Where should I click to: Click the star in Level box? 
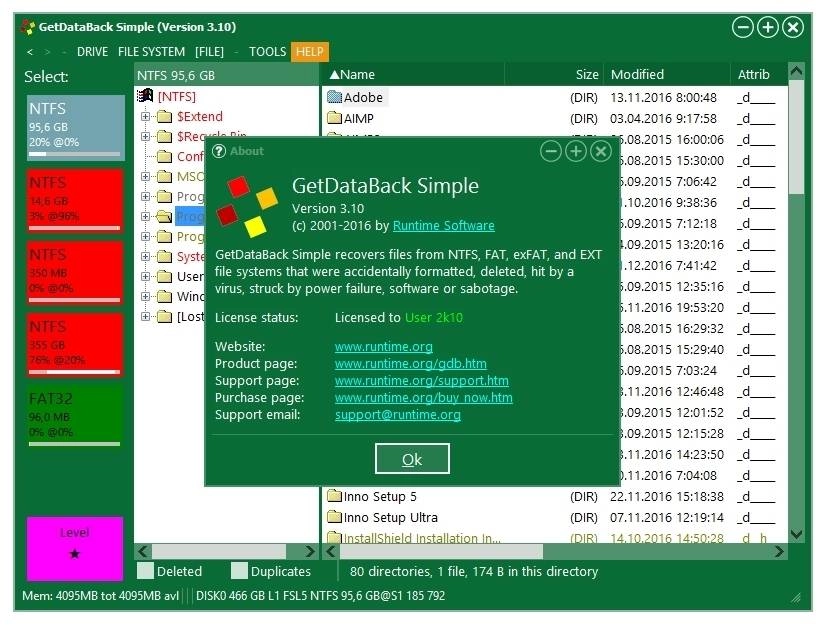pyautogui.click(x=75, y=554)
